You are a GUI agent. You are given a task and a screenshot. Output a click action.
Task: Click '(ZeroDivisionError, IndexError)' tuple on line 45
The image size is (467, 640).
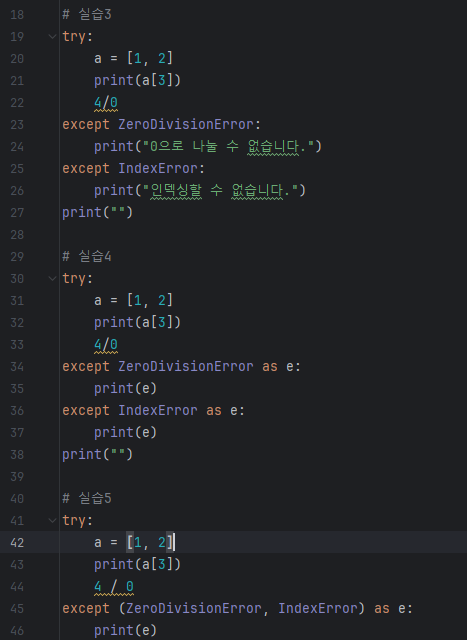pyautogui.click(x=241, y=609)
